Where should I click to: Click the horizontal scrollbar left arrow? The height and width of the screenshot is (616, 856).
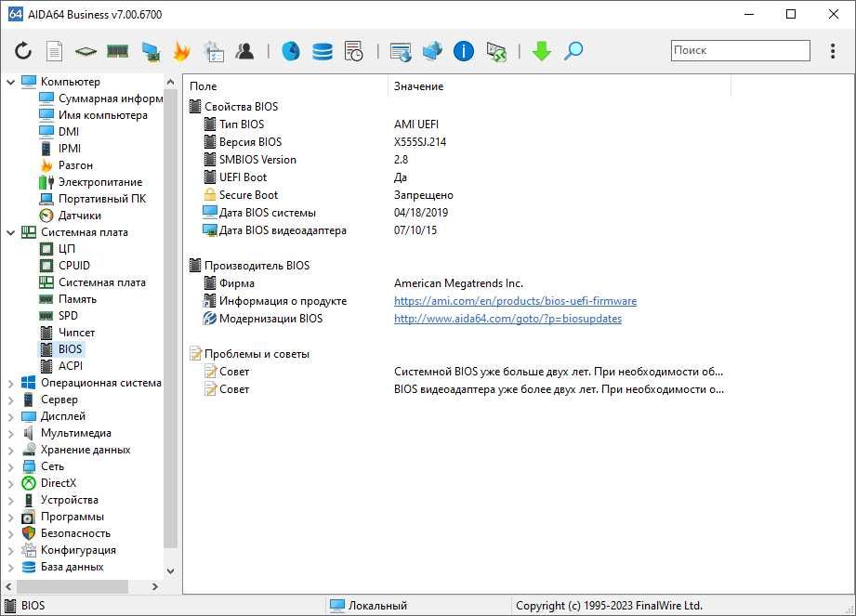8,586
